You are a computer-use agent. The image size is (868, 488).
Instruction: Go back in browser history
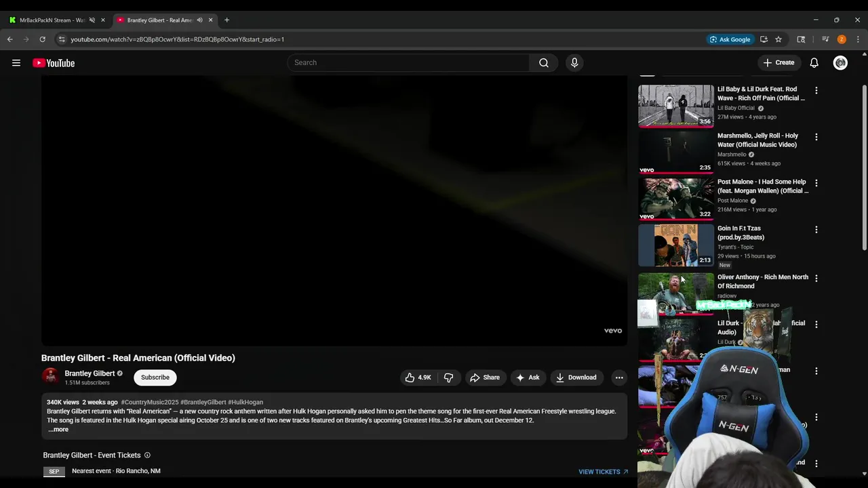coord(10,39)
